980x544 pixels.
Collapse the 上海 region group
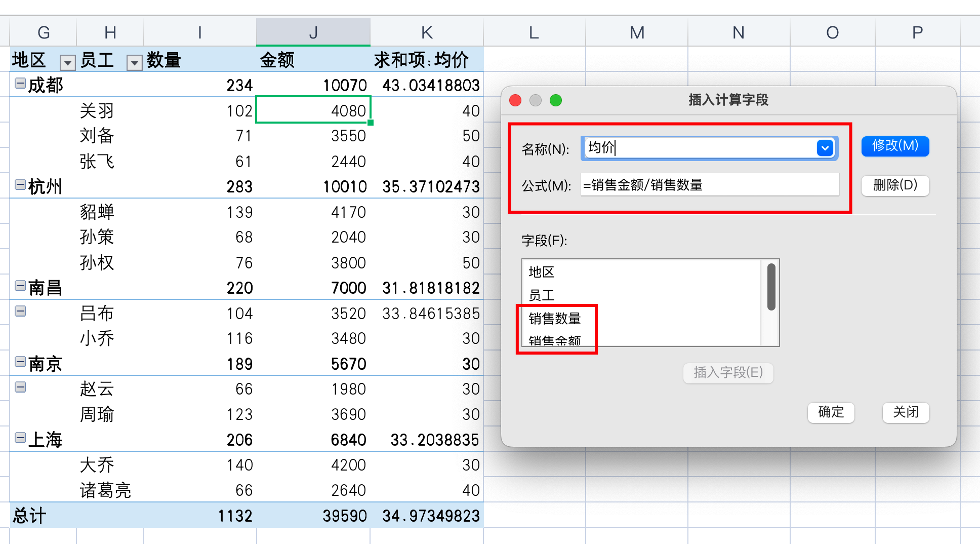pyautogui.click(x=20, y=438)
